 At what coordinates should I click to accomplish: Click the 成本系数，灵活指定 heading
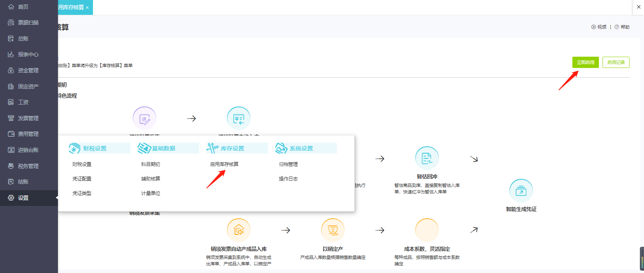[x=427, y=249]
